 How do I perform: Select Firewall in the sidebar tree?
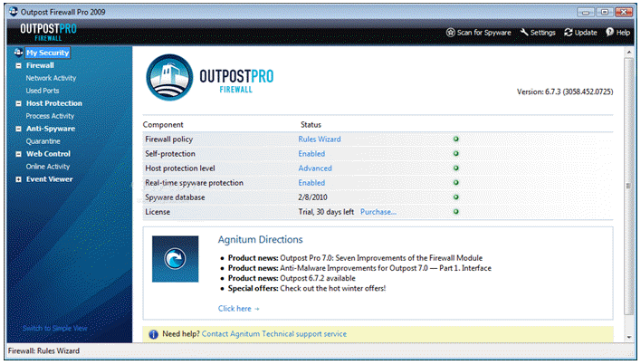[x=40, y=65]
